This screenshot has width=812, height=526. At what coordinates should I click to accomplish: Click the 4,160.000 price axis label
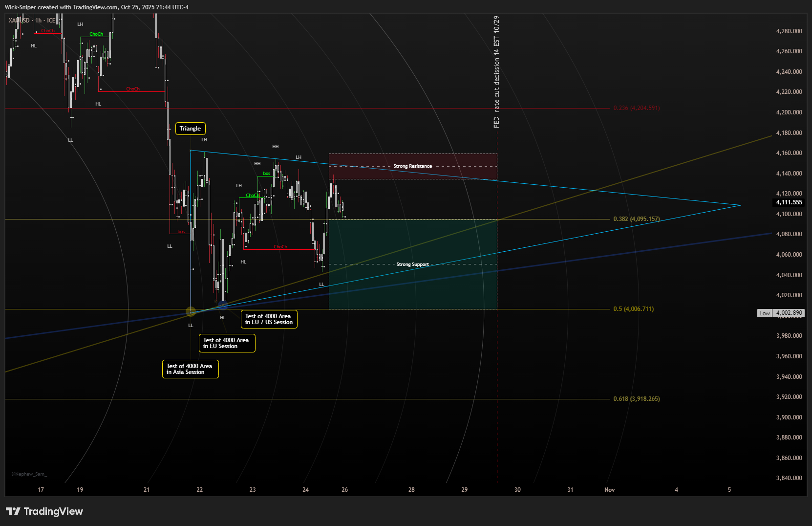[789, 153]
